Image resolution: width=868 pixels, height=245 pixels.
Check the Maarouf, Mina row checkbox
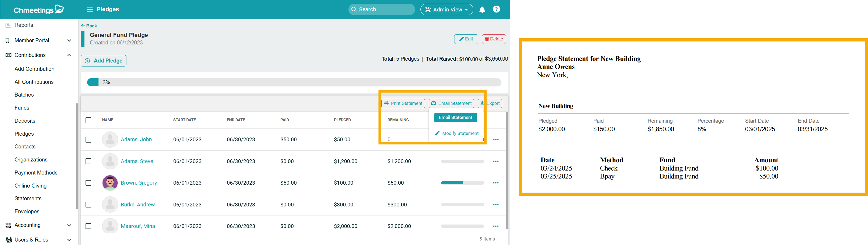pyautogui.click(x=89, y=226)
